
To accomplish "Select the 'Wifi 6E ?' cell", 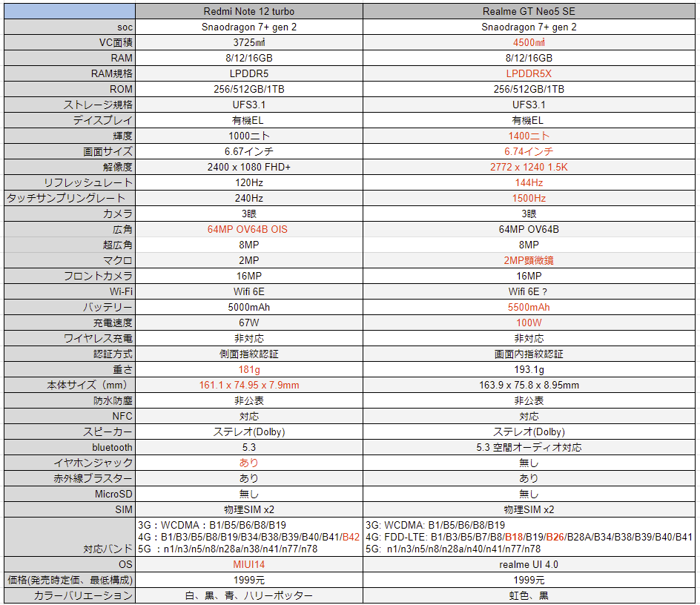I will [529, 291].
